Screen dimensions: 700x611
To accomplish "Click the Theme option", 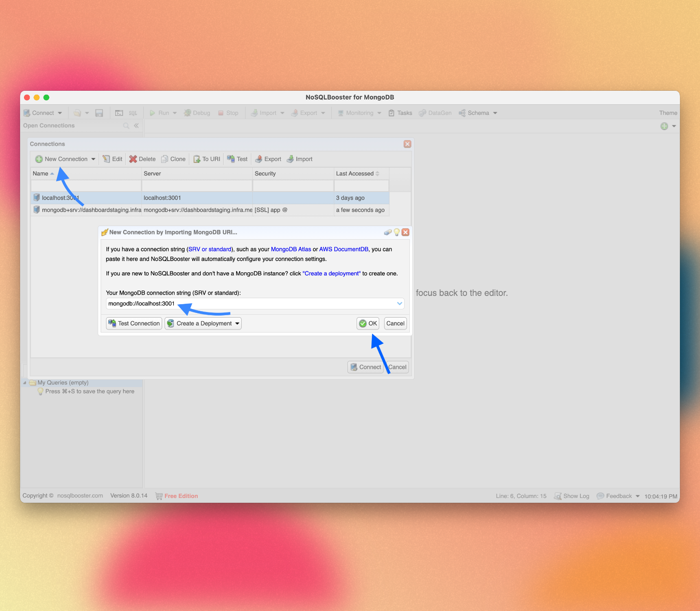I will [x=668, y=113].
